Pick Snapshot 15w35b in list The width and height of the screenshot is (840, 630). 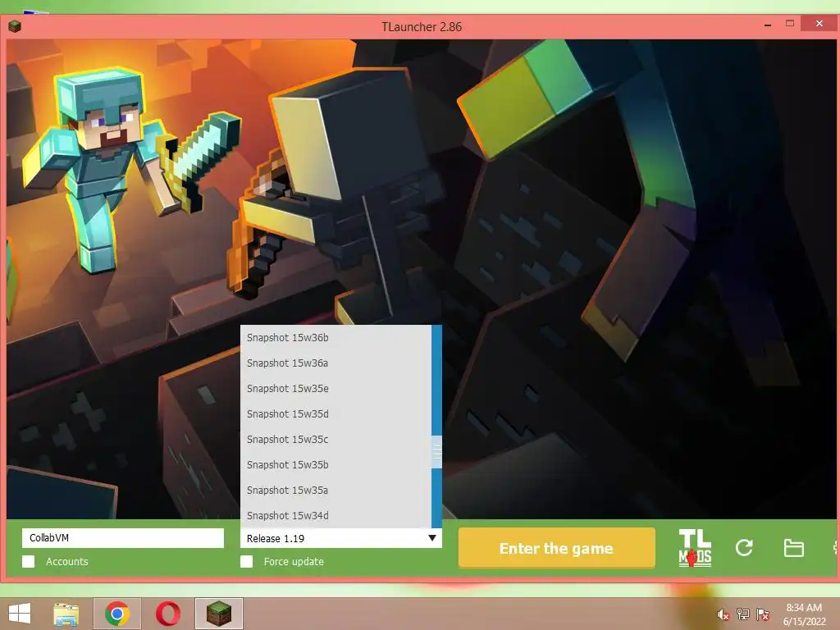click(x=336, y=465)
